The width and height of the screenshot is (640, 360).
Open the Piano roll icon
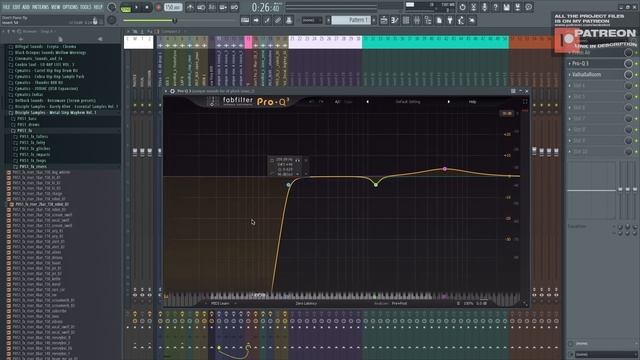click(395, 20)
